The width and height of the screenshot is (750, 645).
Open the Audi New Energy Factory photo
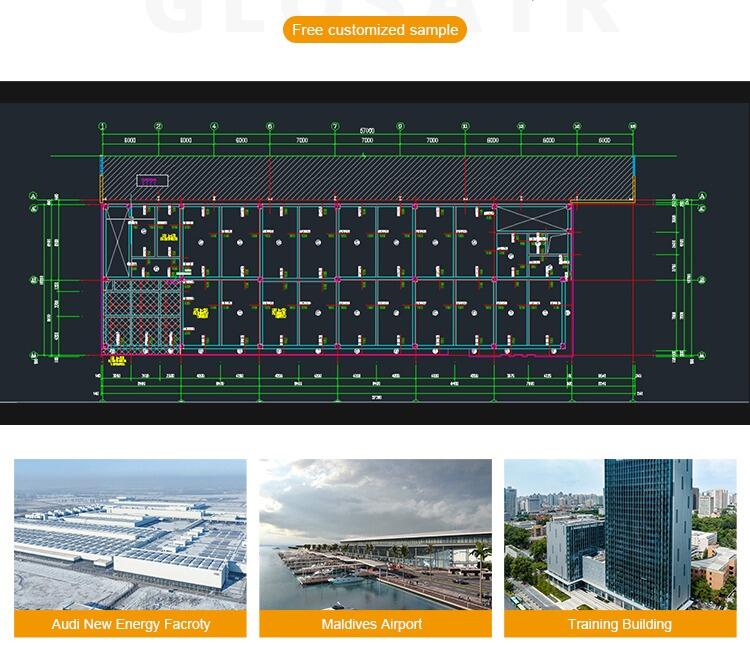point(130,534)
